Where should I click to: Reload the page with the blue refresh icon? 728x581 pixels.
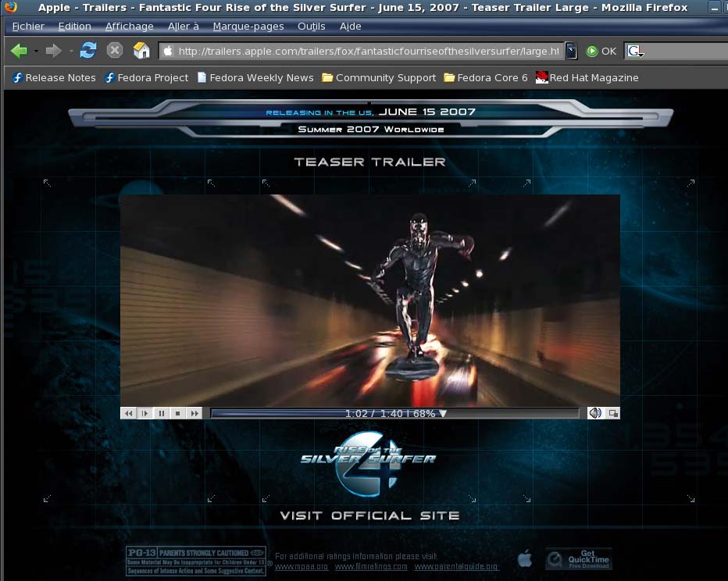(87, 50)
